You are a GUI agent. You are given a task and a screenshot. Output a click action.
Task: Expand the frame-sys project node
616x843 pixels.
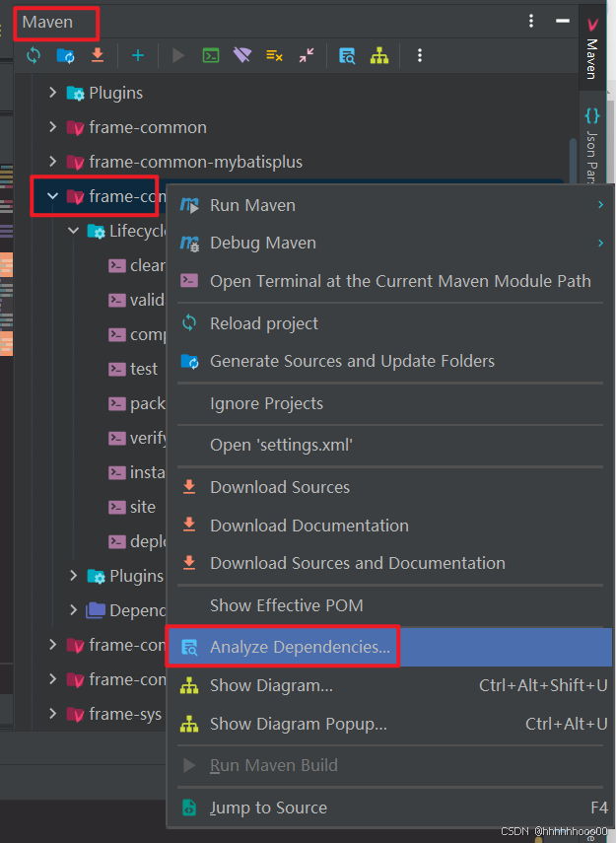52,713
